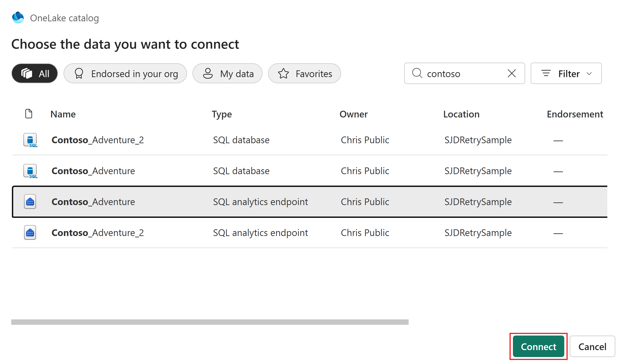This screenshot has height=364, width=621.
Task: Clear the contoso search text with X
Action: pos(512,73)
